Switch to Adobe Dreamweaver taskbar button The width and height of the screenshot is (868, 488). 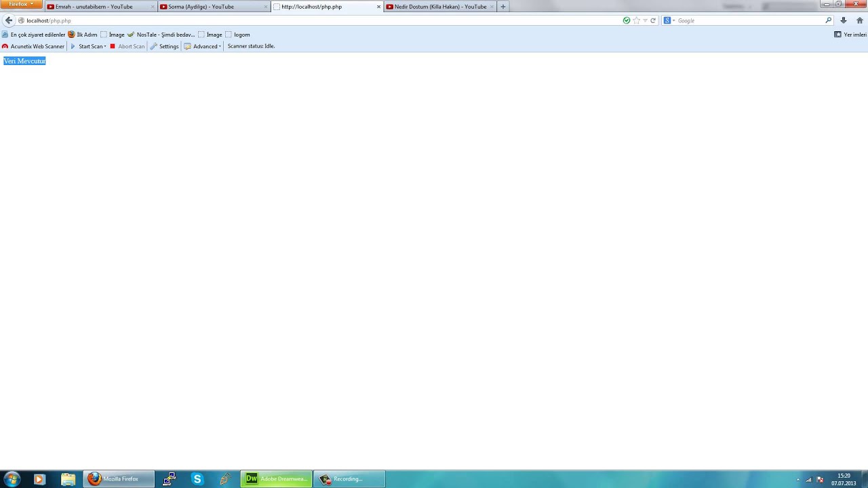(276, 479)
